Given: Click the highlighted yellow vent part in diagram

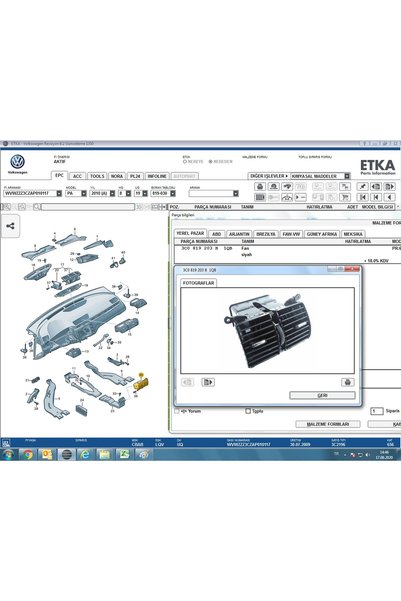Looking at the screenshot, I should coord(141,384).
